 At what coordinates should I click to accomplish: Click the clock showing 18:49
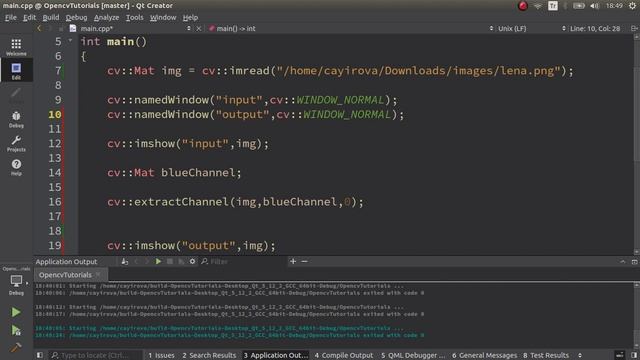click(x=614, y=6)
